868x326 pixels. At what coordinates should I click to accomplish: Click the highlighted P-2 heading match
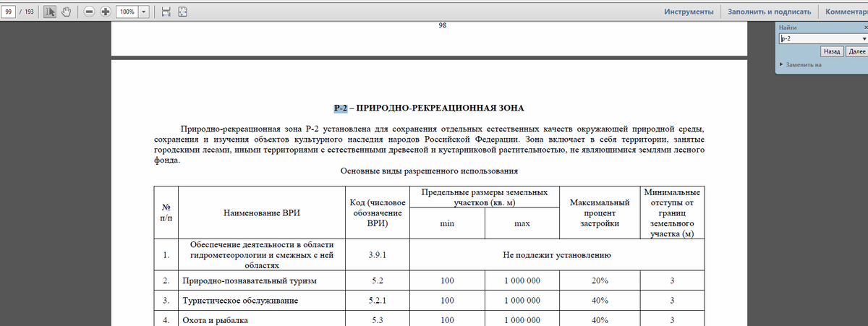(x=341, y=108)
